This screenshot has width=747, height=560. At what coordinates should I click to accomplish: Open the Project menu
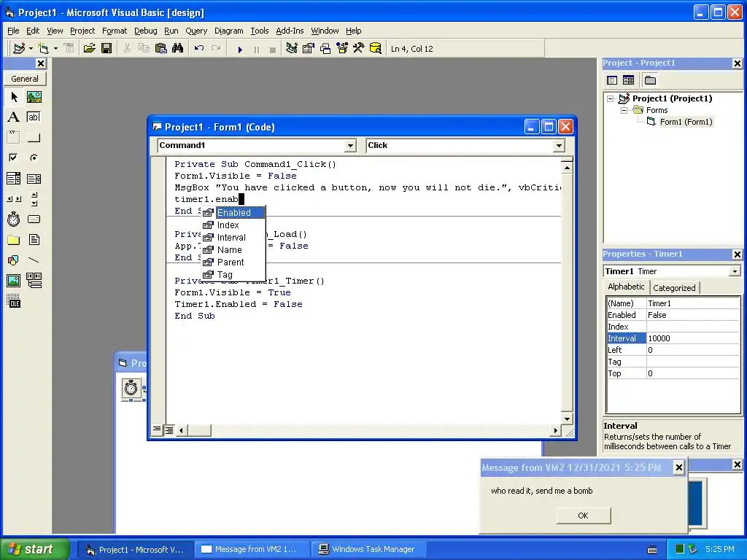coord(82,31)
